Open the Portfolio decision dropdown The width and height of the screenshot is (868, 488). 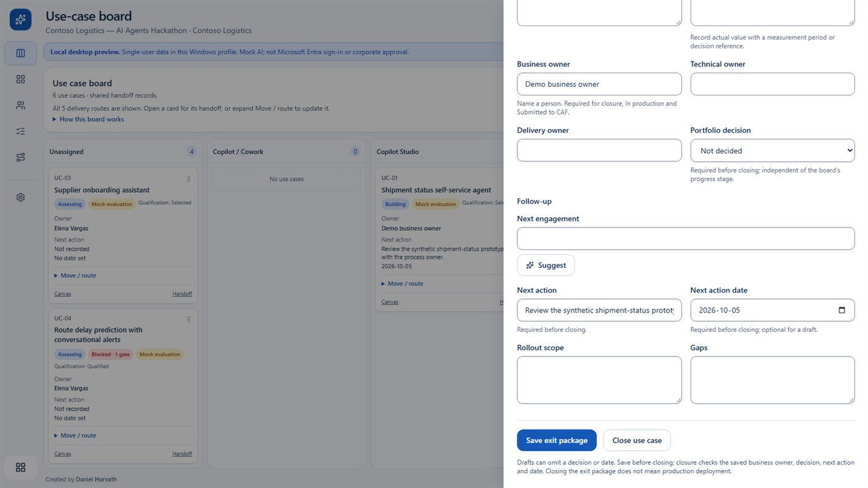pos(772,151)
